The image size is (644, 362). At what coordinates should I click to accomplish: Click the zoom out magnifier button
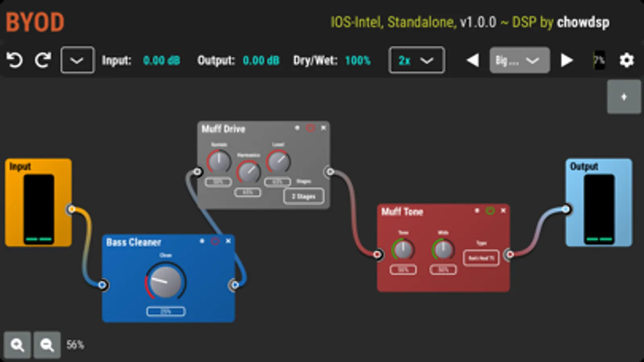47,345
